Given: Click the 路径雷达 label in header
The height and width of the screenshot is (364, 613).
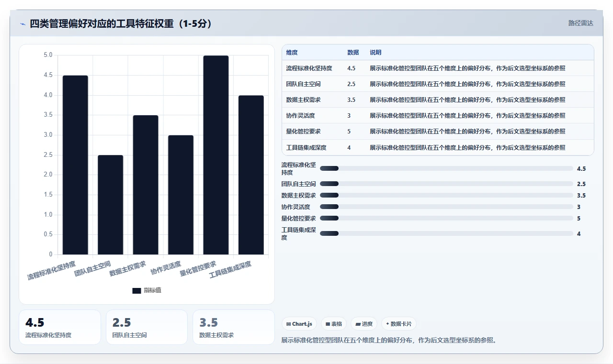Looking at the screenshot, I should pyautogui.click(x=580, y=23).
